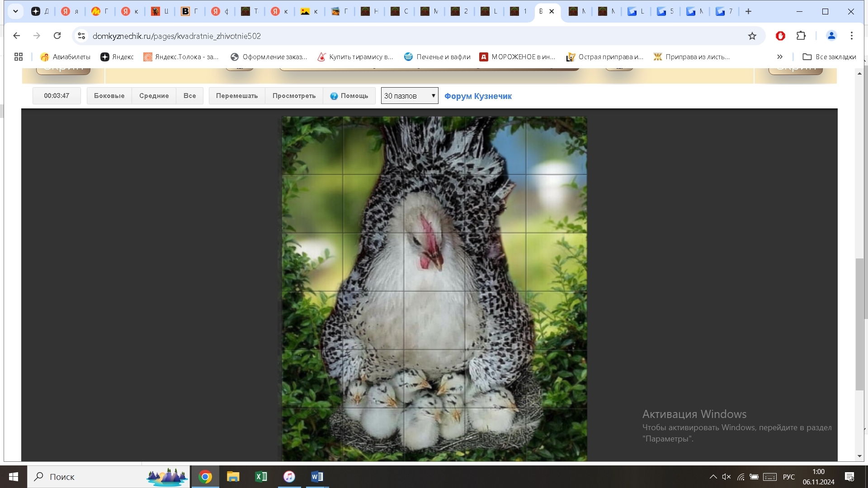868x488 pixels.
Task: Switch input language РУС
Action: coord(789,477)
